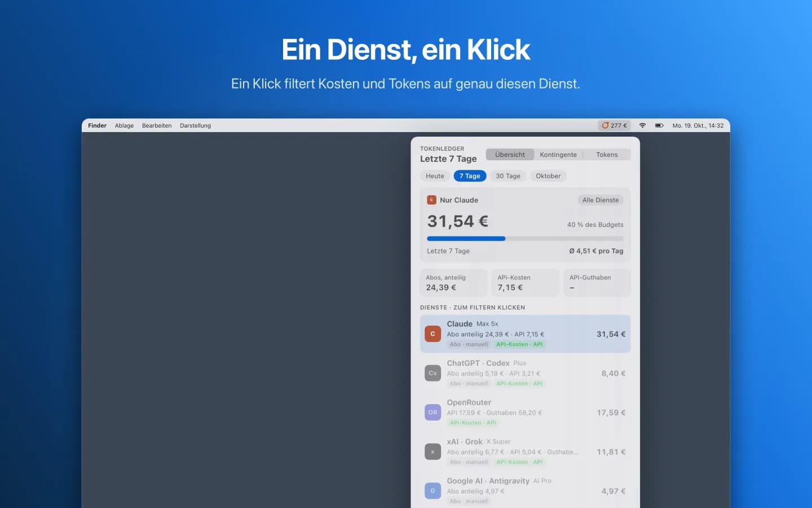Click the Wi-Fi icon in the menu bar
The height and width of the screenshot is (508, 812).
coord(642,125)
